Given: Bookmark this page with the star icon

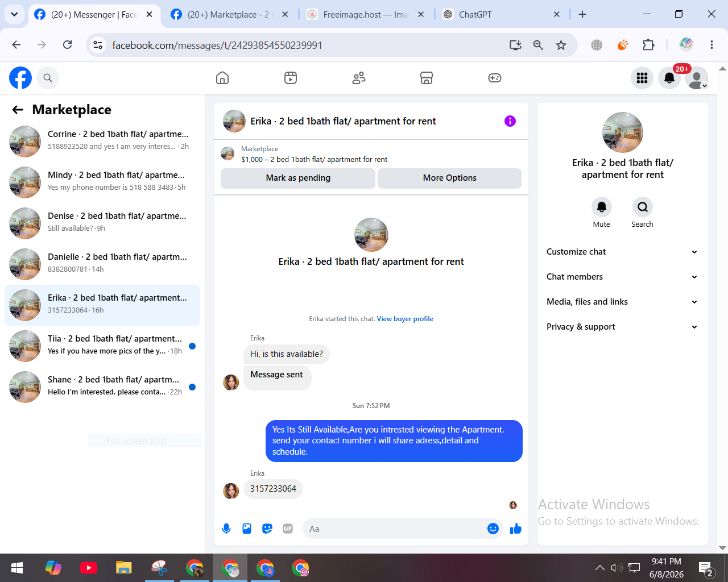Looking at the screenshot, I should (x=561, y=45).
